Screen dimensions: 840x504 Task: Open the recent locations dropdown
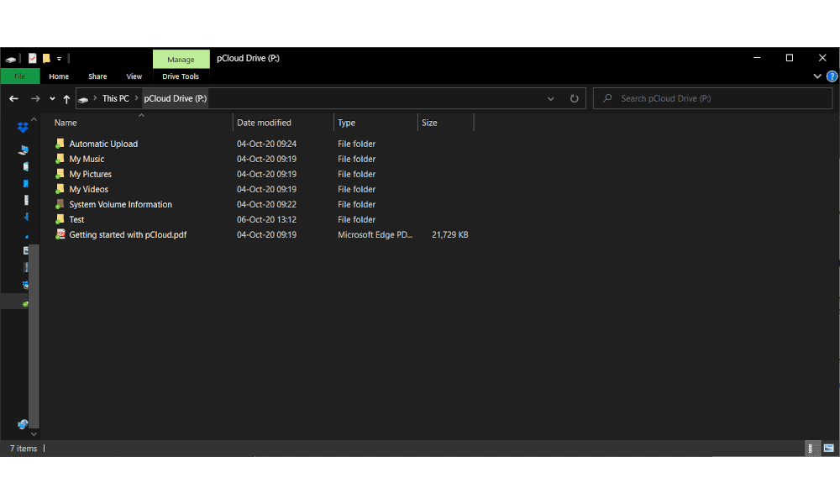[x=52, y=98]
